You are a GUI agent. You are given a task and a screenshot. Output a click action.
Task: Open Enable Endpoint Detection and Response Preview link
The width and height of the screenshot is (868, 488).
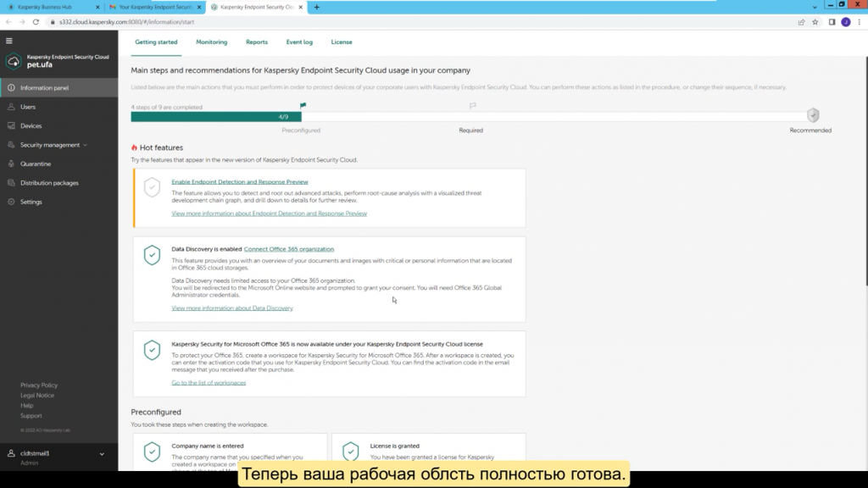[x=240, y=182]
